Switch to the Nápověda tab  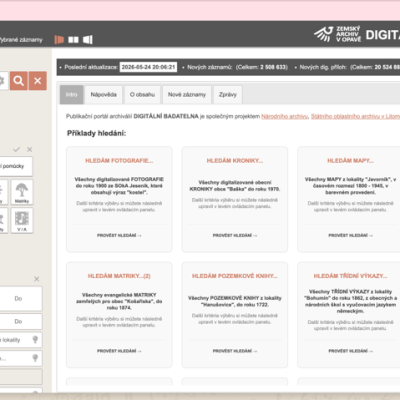103,95
